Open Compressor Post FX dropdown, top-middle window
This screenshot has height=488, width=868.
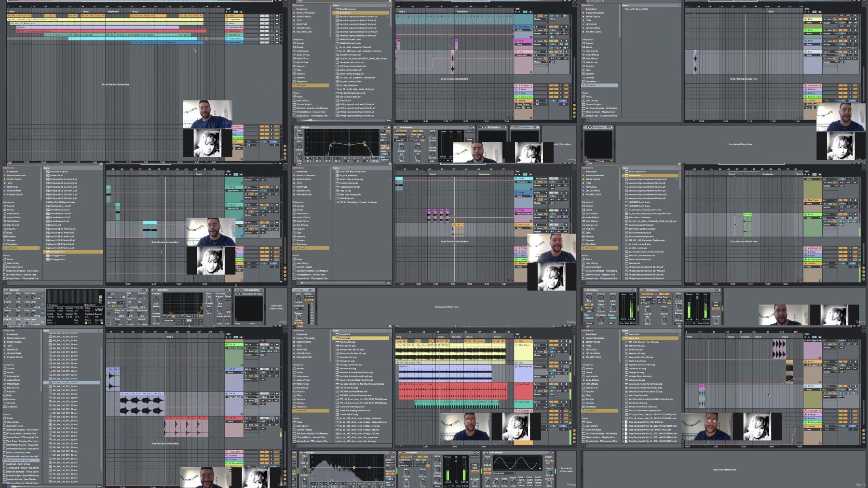click(x=402, y=140)
